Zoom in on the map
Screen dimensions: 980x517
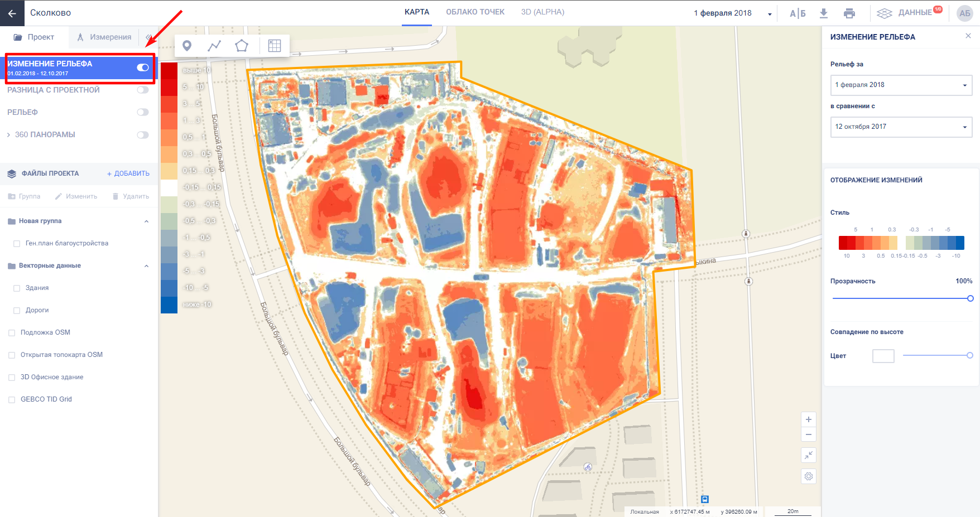(809, 419)
